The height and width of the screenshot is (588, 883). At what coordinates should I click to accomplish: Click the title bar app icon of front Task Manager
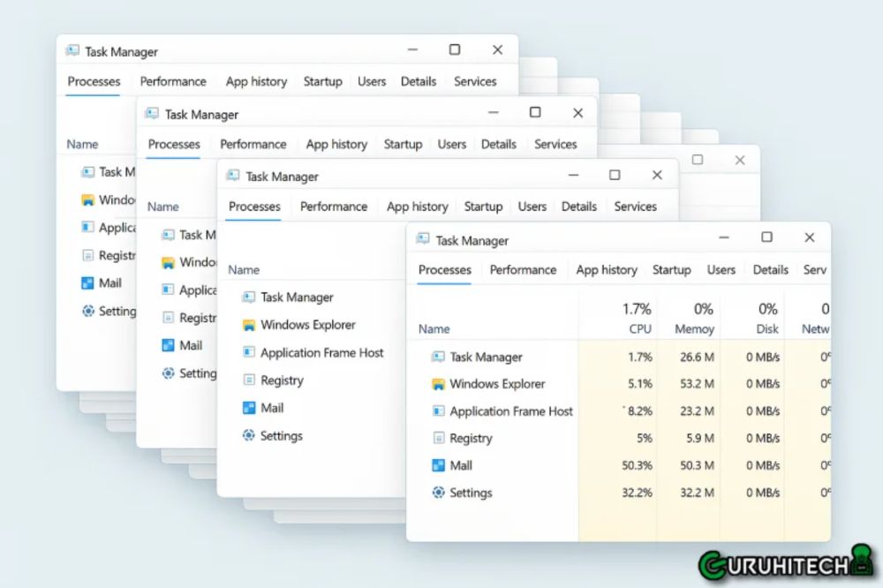coord(423,238)
